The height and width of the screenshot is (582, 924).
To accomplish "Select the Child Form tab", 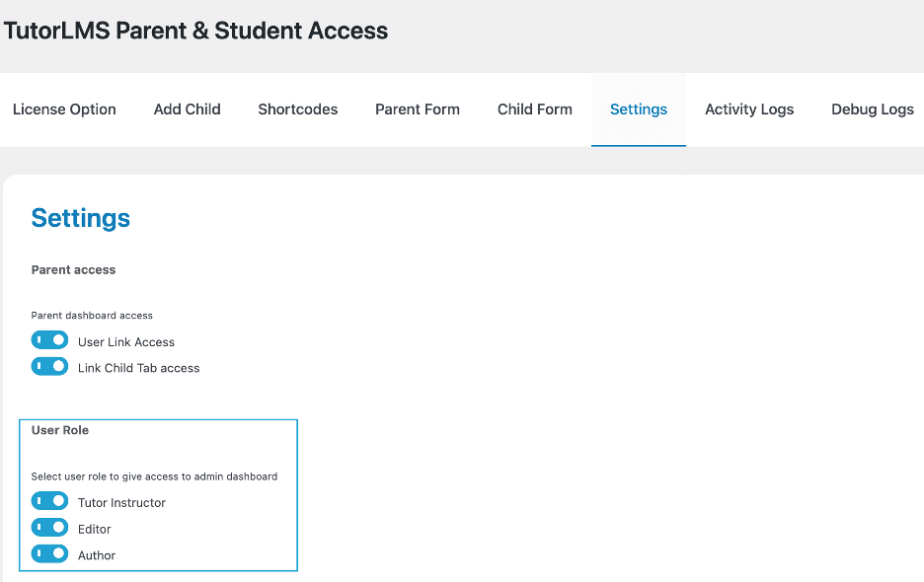I will click(x=534, y=109).
